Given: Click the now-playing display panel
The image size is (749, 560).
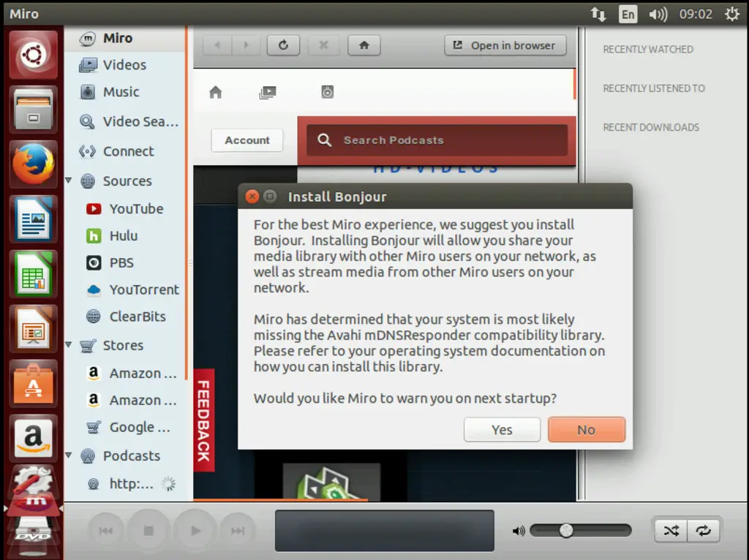Looking at the screenshot, I should click(385, 531).
